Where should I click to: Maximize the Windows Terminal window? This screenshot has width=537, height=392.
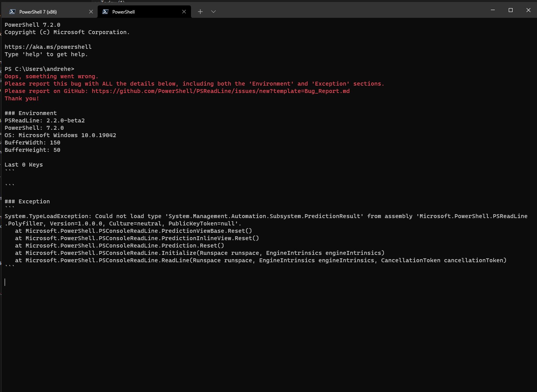click(511, 10)
